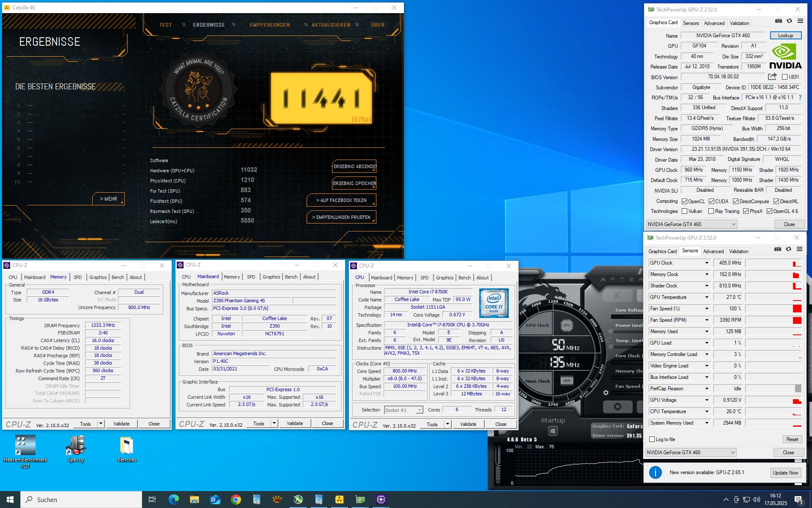812x508 pixels.
Task: Click the Reset button in GPU-Z Sensors
Action: click(792, 439)
